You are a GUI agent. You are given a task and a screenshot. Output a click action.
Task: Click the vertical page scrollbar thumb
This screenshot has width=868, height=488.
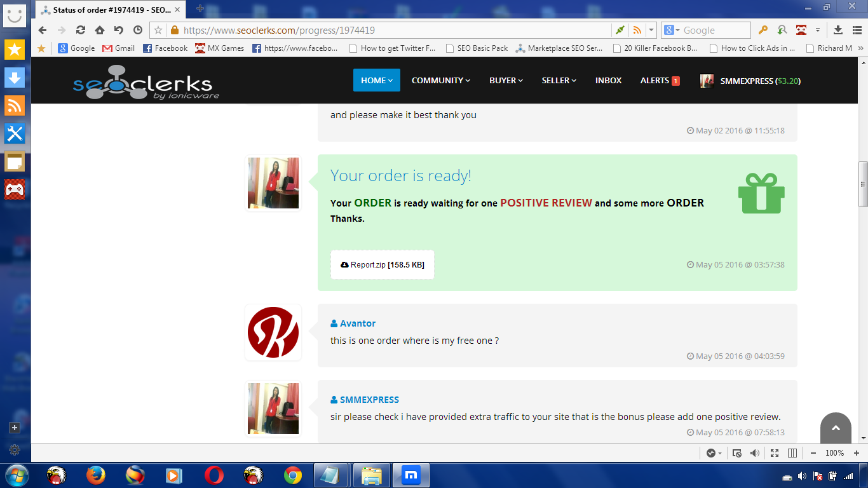[863, 184]
